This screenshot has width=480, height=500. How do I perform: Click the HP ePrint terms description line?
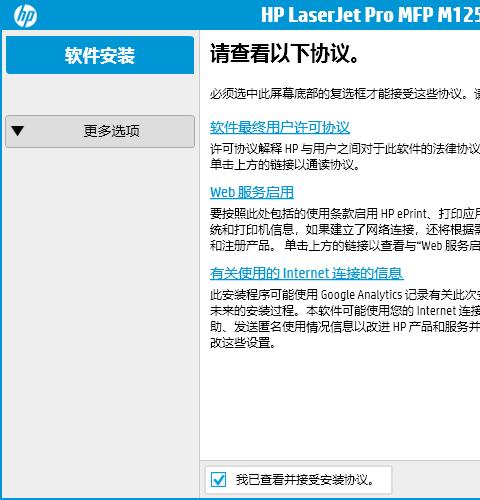tap(345, 213)
